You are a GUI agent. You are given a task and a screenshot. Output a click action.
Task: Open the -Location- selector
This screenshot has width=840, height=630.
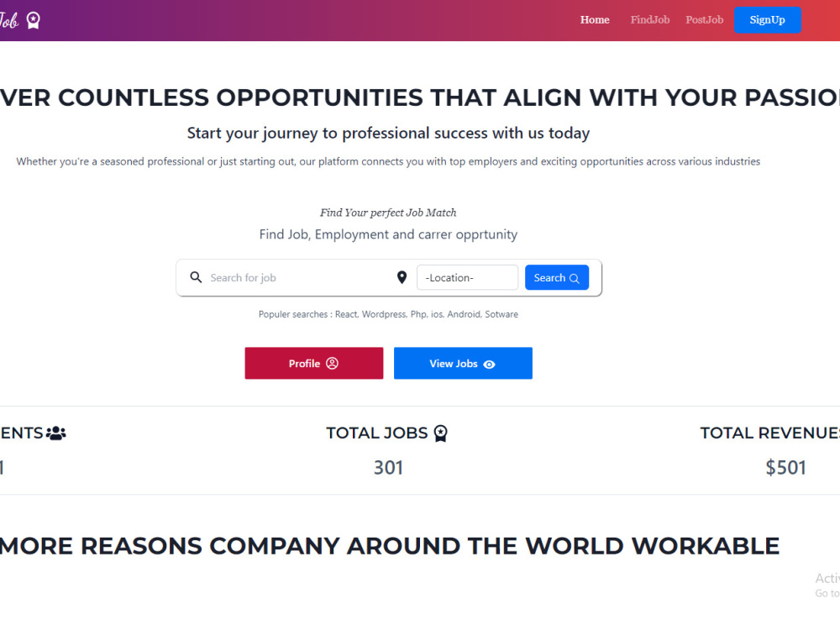click(x=467, y=276)
